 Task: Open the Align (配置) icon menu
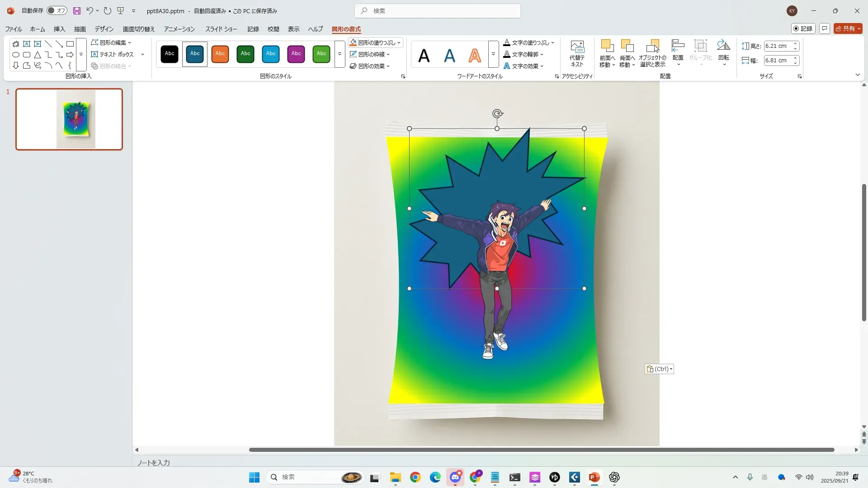(678, 46)
